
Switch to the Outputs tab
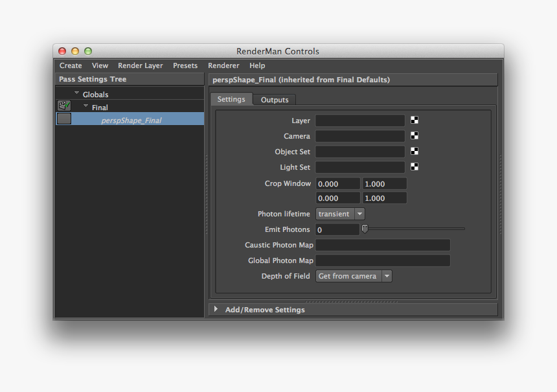click(x=274, y=99)
